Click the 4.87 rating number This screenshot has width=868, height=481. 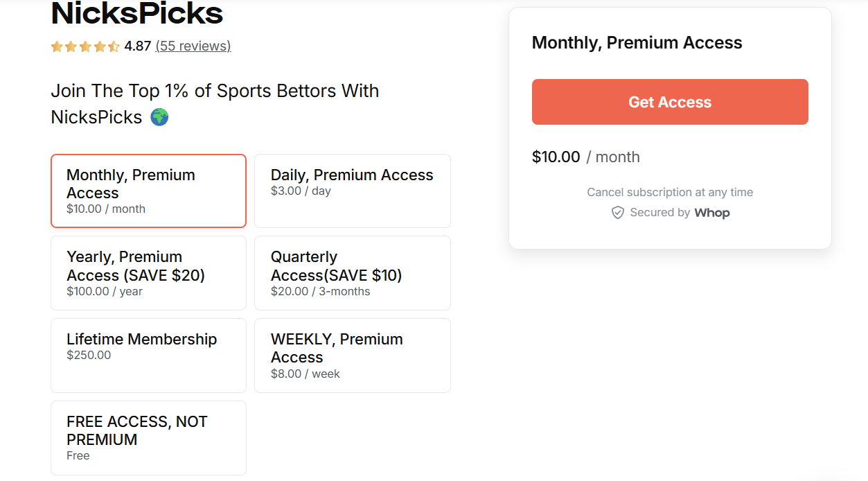(136, 46)
